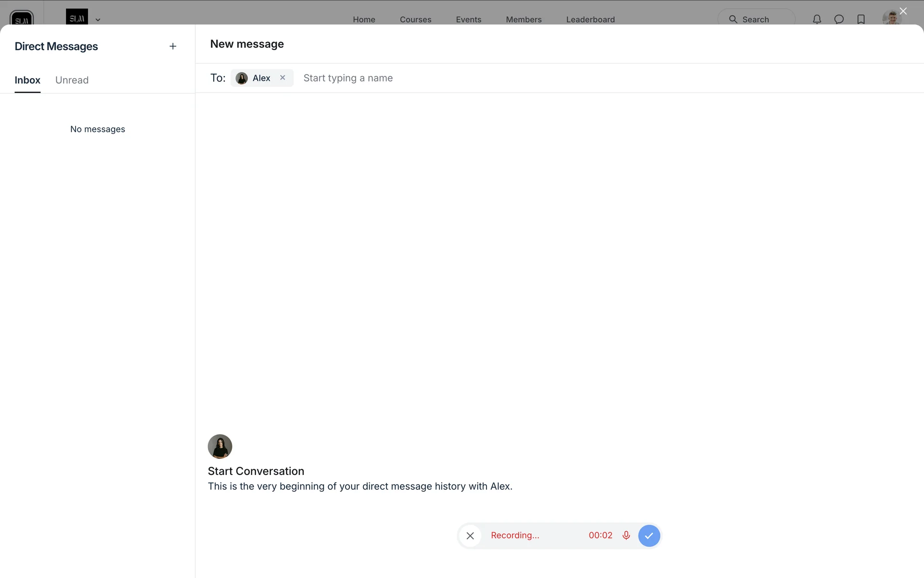Open the Events link
924x578 pixels.
(468, 19)
